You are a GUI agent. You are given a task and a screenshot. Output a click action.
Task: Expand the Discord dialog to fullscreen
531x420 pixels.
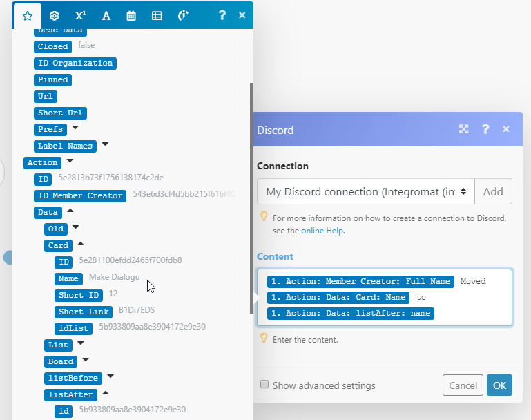[x=463, y=129]
